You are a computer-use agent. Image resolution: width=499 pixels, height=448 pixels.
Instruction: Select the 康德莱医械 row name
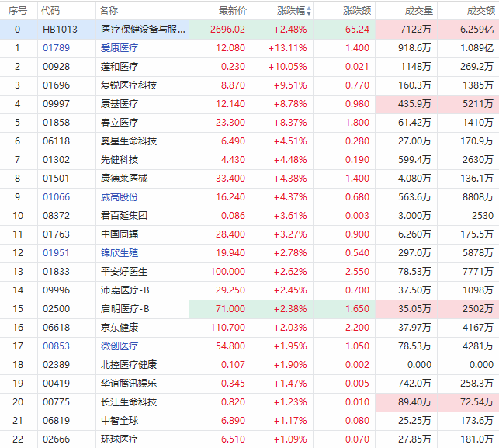tap(124, 179)
